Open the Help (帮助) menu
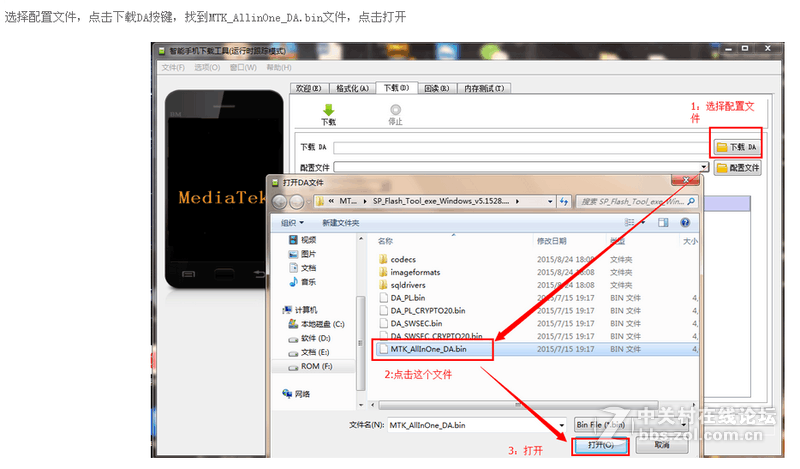This screenshot has width=800, height=469. [x=279, y=67]
